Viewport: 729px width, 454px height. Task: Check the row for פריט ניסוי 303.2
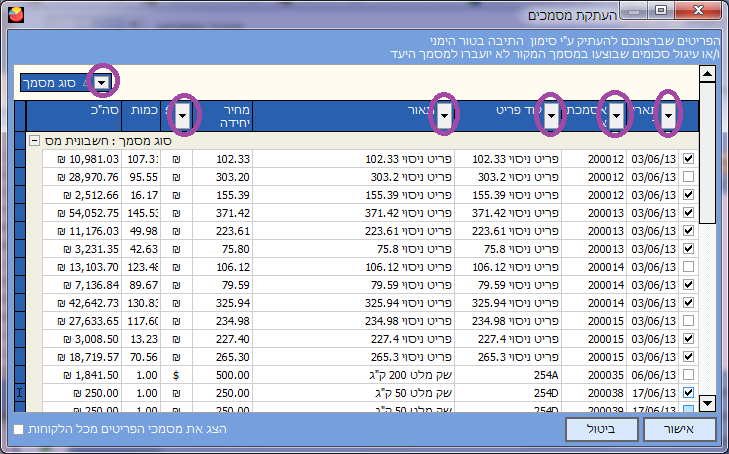[x=688, y=176]
